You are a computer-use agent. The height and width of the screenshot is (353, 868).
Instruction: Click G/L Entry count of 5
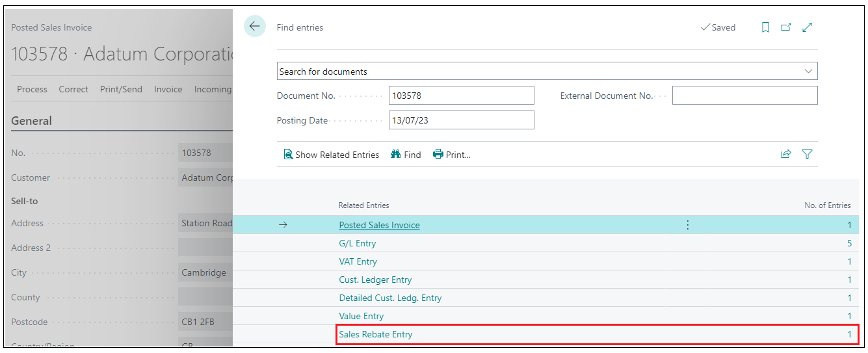click(849, 243)
